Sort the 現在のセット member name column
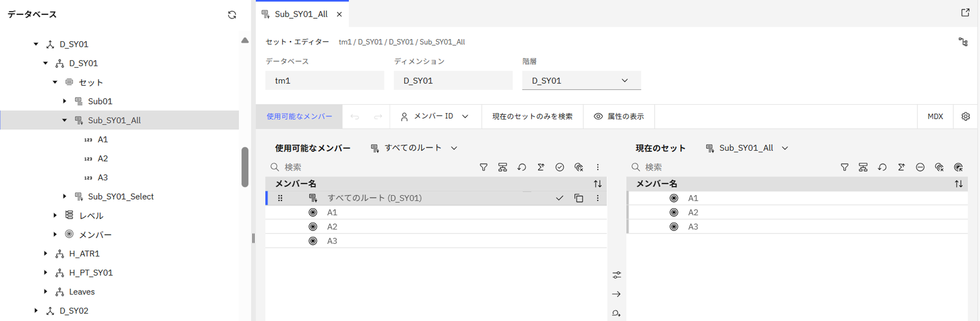 tap(959, 184)
